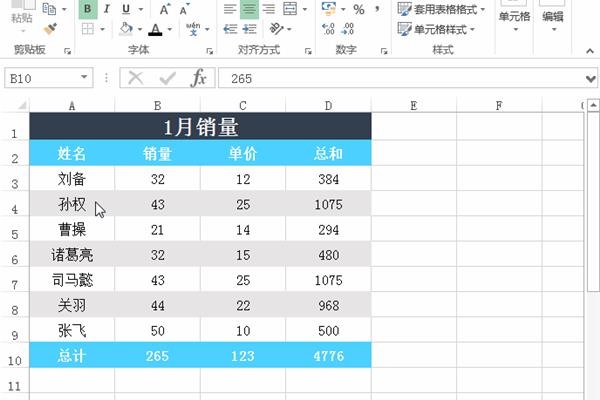Toggle Underline formatting button
Screen dimensions: 600x400
tap(126, 9)
